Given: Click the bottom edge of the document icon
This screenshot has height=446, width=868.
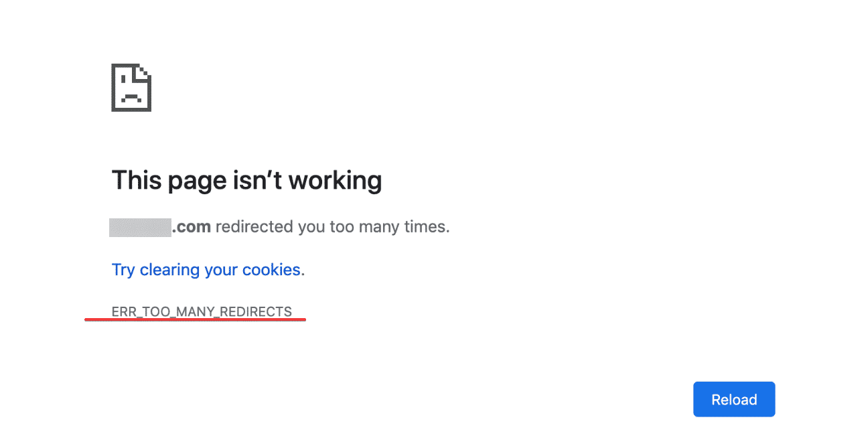Looking at the screenshot, I should pyautogui.click(x=131, y=109).
